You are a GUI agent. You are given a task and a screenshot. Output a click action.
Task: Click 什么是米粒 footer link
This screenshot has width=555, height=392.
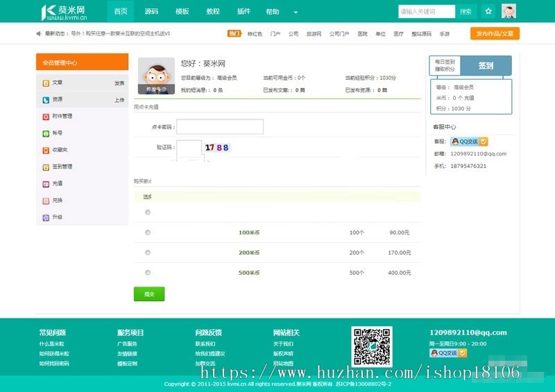[51, 344]
